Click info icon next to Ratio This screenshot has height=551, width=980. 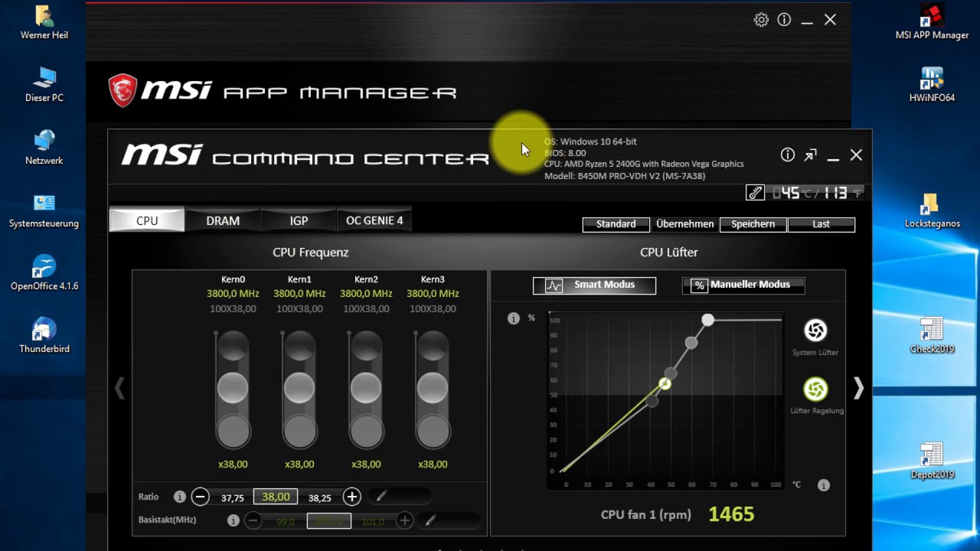(180, 497)
